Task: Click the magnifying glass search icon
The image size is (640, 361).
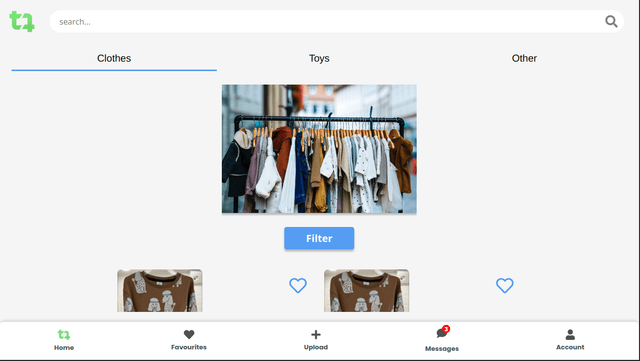Action: point(611,21)
